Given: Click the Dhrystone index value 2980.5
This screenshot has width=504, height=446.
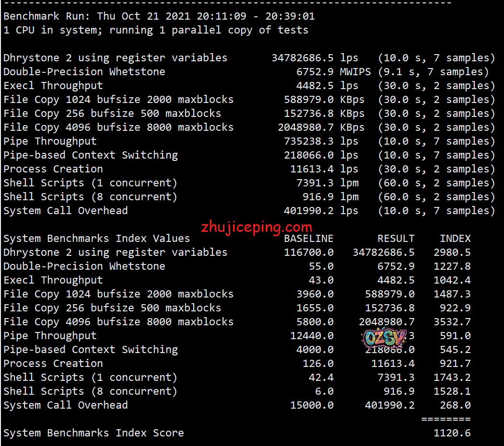Looking at the screenshot, I should 452,252.
